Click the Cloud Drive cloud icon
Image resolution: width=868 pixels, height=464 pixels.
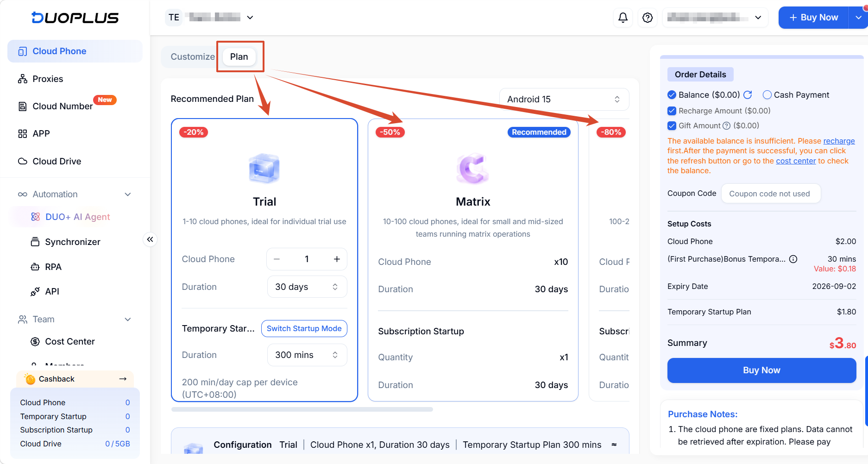pyautogui.click(x=22, y=161)
